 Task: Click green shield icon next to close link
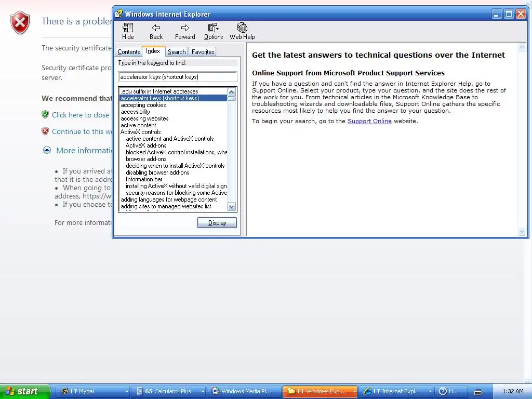tap(45, 114)
